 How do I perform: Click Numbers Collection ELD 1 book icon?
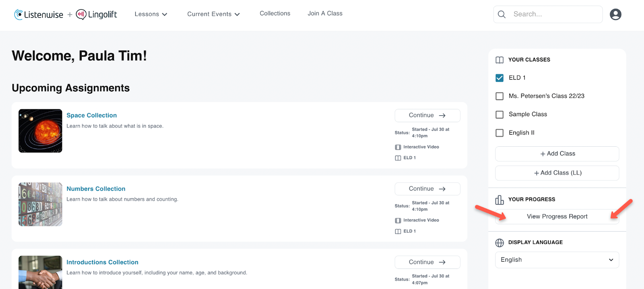398,232
